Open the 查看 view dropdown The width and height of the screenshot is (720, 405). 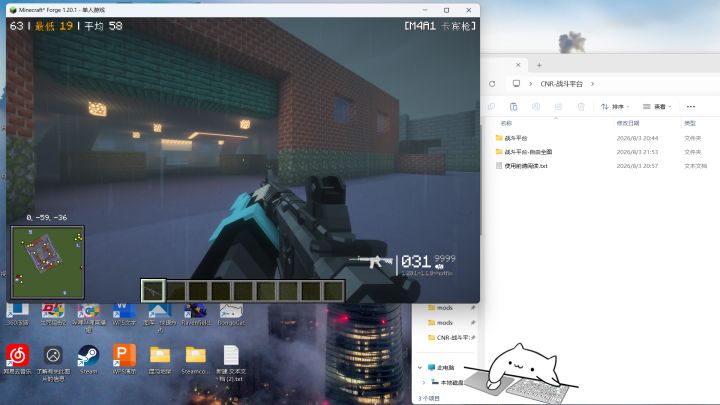pyautogui.click(x=657, y=107)
